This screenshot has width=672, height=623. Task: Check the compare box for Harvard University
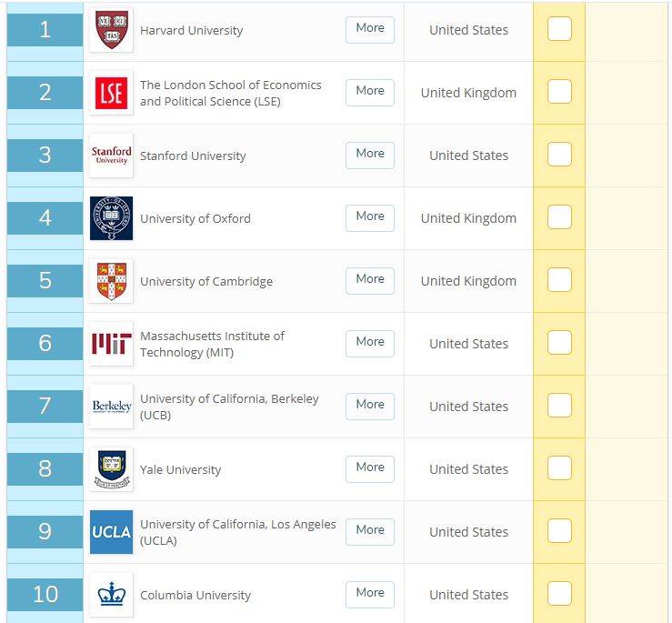pos(559,29)
